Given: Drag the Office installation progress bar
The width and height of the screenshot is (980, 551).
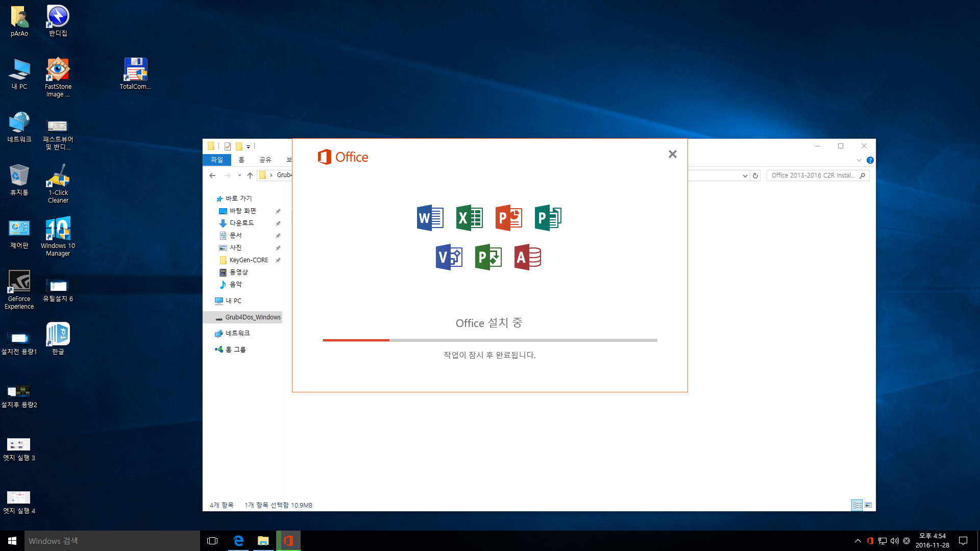Looking at the screenshot, I should [489, 340].
